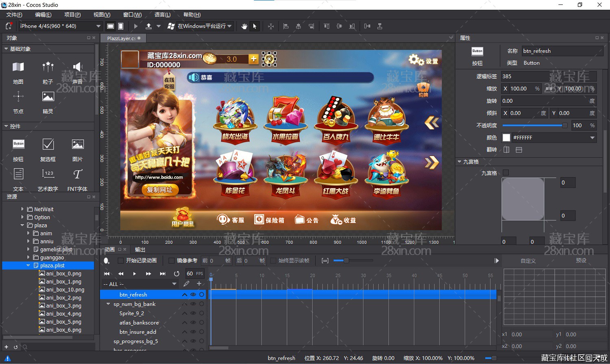Add an FNT font widget
This screenshot has width=610, height=364.
coord(77,179)
